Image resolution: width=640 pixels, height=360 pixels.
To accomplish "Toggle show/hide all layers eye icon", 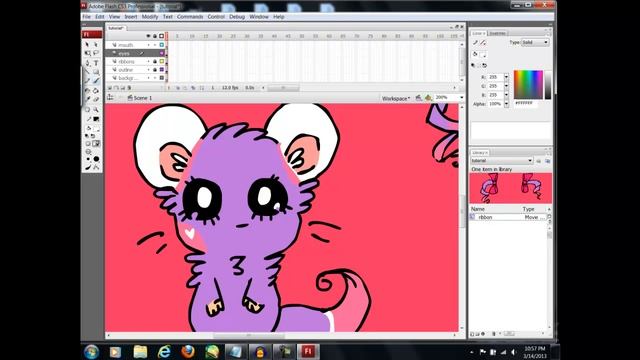I will coord(149,36).
